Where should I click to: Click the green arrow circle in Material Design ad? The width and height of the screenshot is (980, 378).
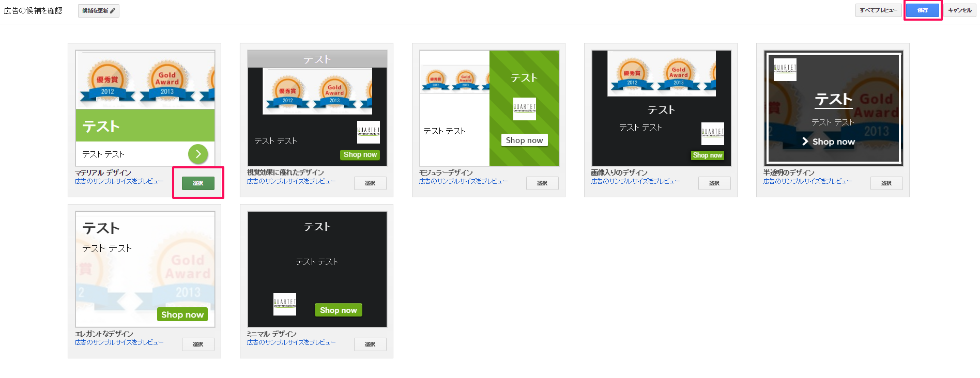(x=198, y=154)
